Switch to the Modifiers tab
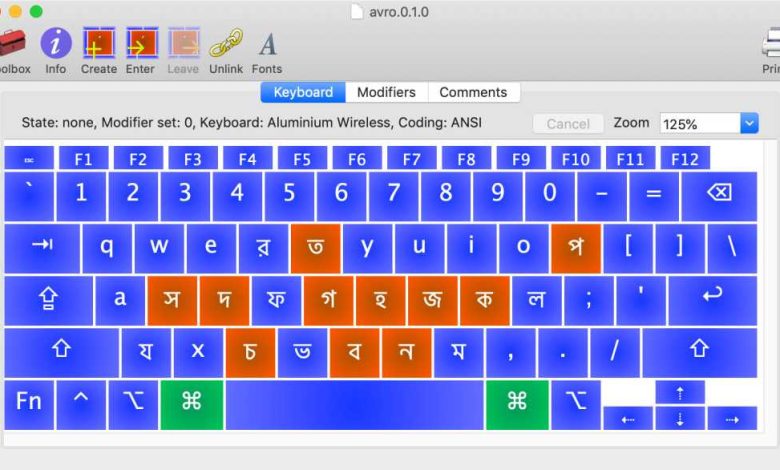The height and width of the screenshot is (470, 780). pyautogui.click(x=387, y=93)
